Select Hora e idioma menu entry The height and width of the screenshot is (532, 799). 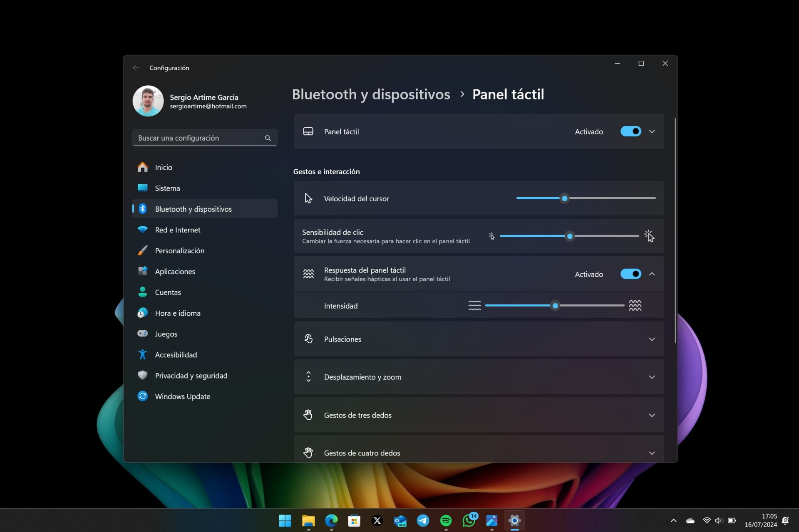177,313
